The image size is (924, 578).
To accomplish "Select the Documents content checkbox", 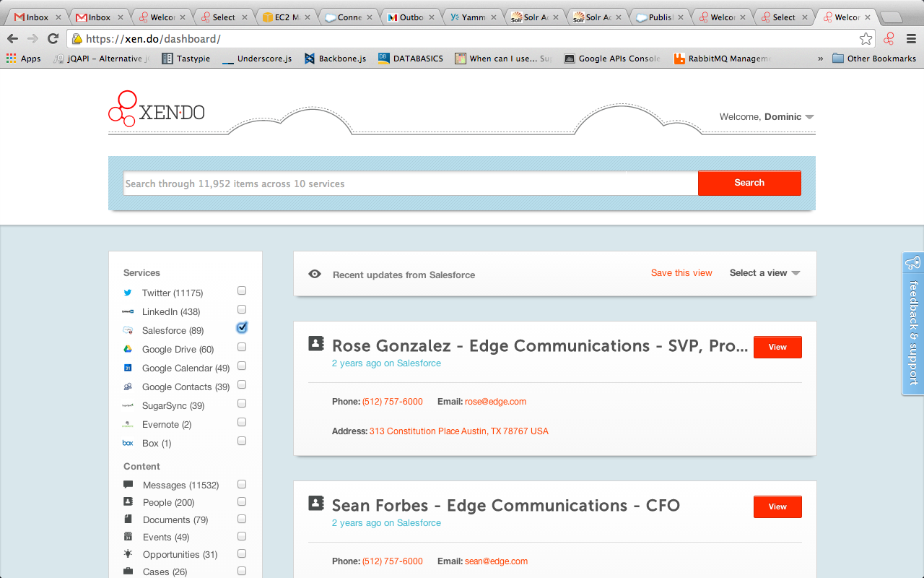I will 242,519.
